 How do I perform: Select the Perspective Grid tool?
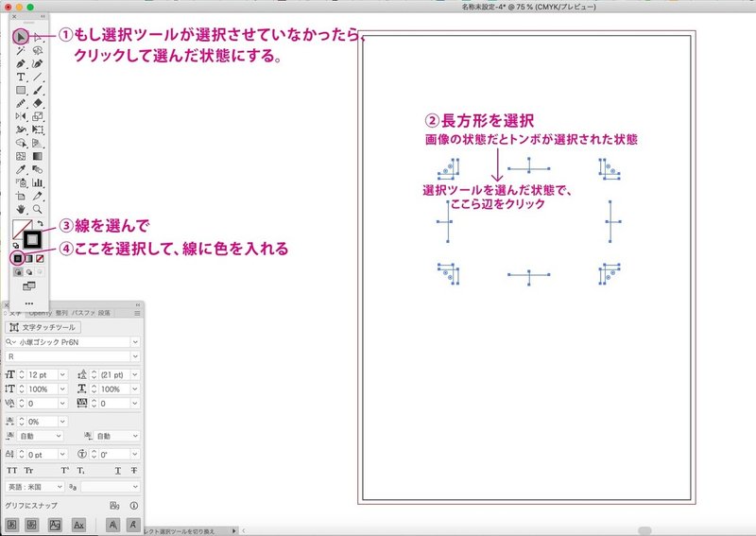pyautogui.click(x=38, y=143)
